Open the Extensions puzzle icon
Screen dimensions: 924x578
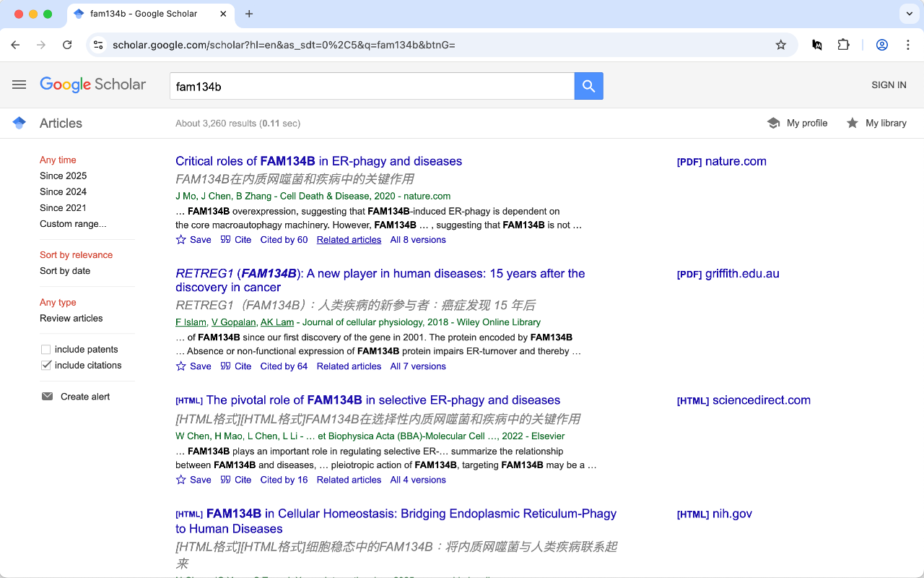(x=843, y=45)
